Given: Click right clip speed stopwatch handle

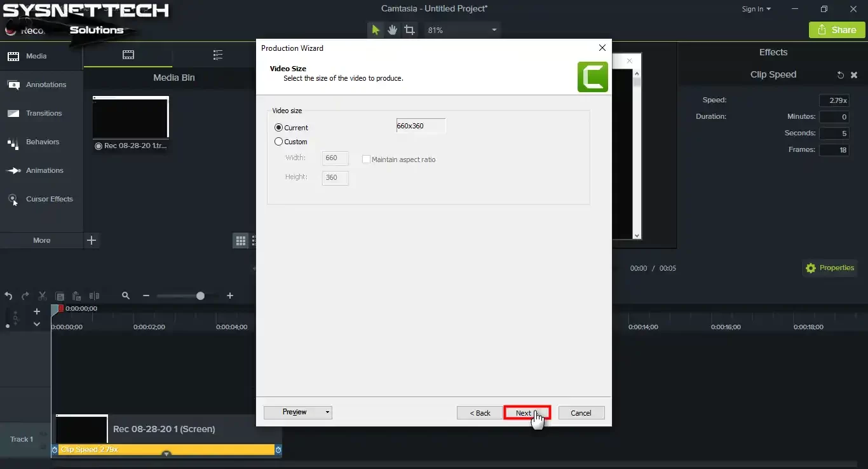Looking at the screenshot, I should [278, 449].
